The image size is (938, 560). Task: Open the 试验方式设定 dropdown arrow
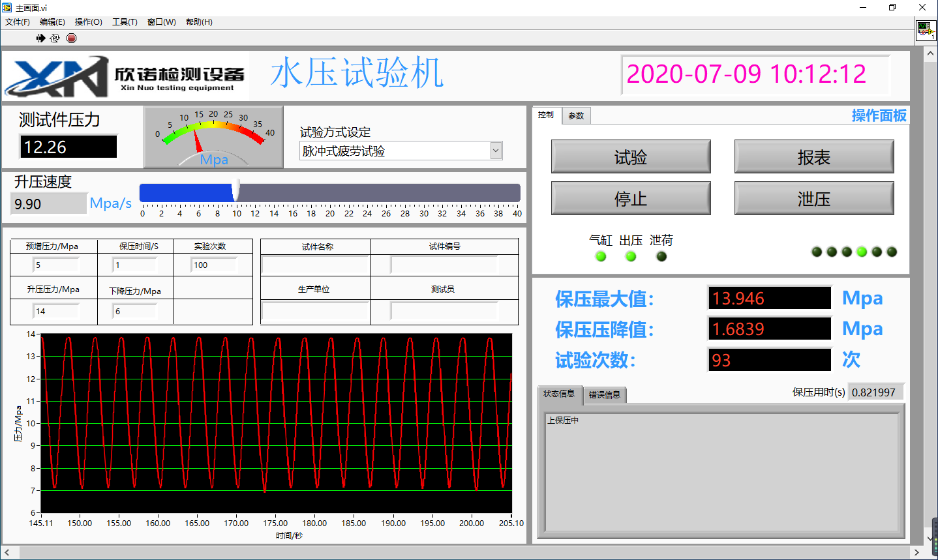(496, 151)
